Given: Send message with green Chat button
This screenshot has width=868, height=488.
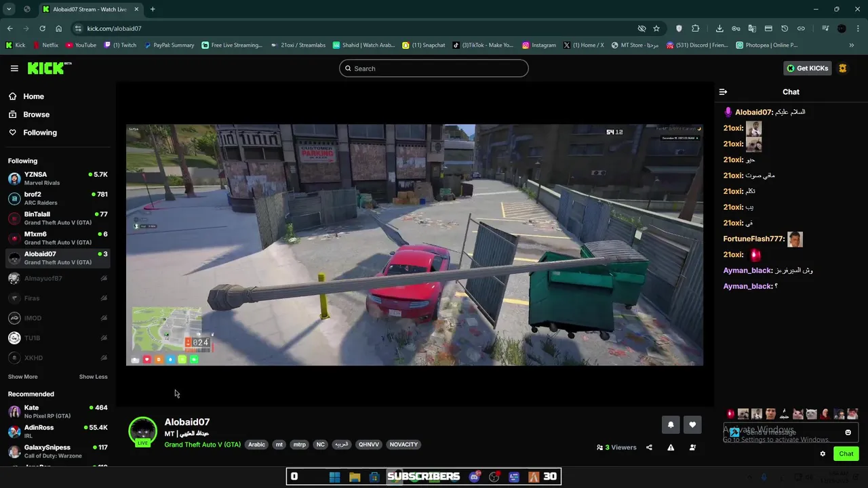Looking at the screenshot, I should (x=846, y=454).
